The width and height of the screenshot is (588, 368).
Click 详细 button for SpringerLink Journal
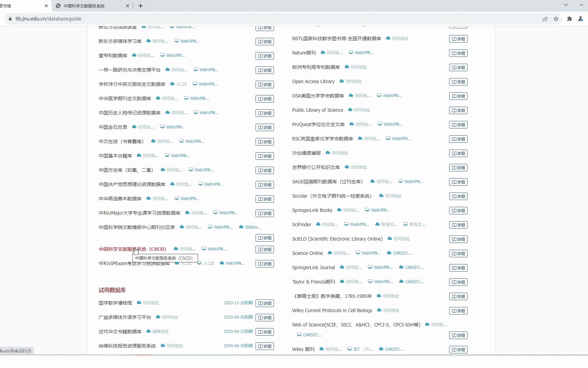(x=458, y=268)
